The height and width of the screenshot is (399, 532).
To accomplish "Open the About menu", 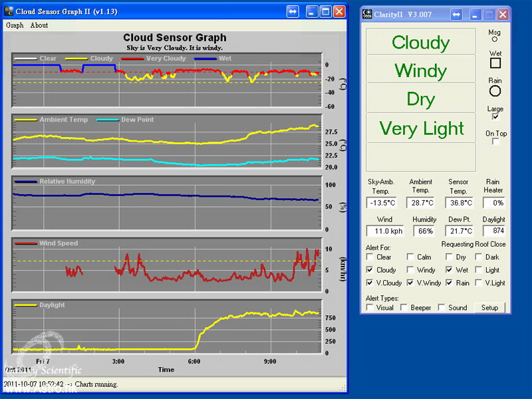I will (39, 25).
